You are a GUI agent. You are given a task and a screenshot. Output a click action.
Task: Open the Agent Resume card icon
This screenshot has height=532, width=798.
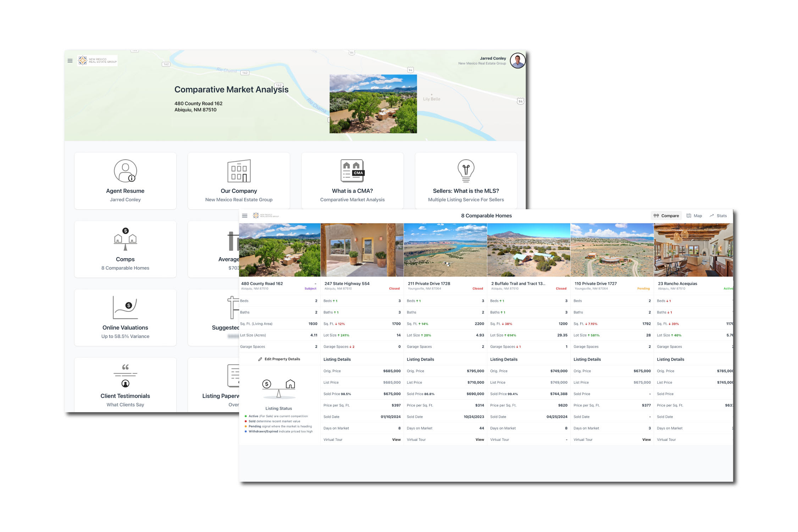pos(125,171)
